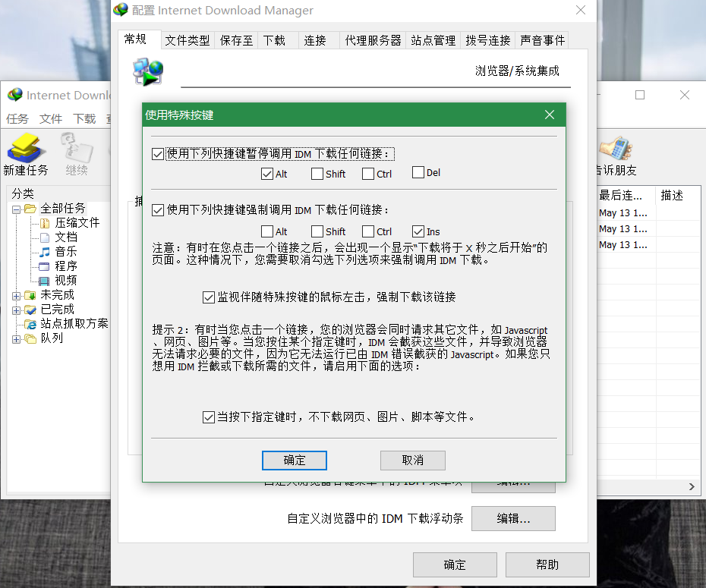Viewport: 706px width, 588px height.
Task: Click the IDM logo in the main window title bar
Action: (15, 95)
